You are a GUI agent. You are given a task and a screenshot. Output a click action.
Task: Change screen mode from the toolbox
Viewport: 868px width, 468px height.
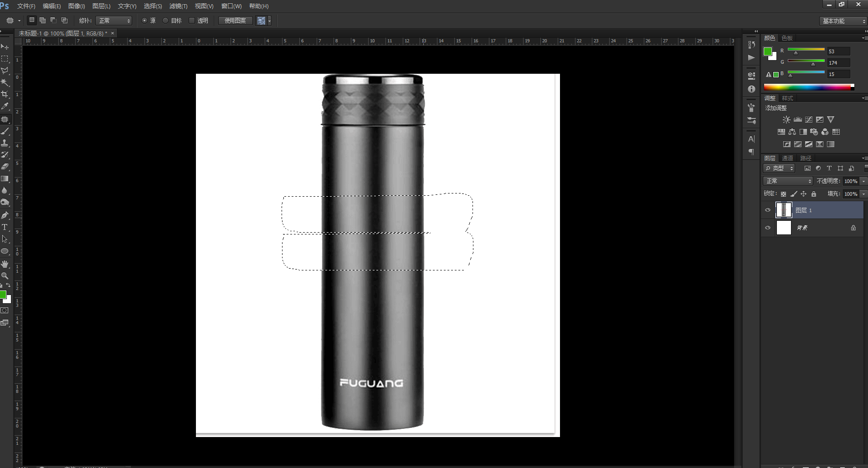click(5, 323)
